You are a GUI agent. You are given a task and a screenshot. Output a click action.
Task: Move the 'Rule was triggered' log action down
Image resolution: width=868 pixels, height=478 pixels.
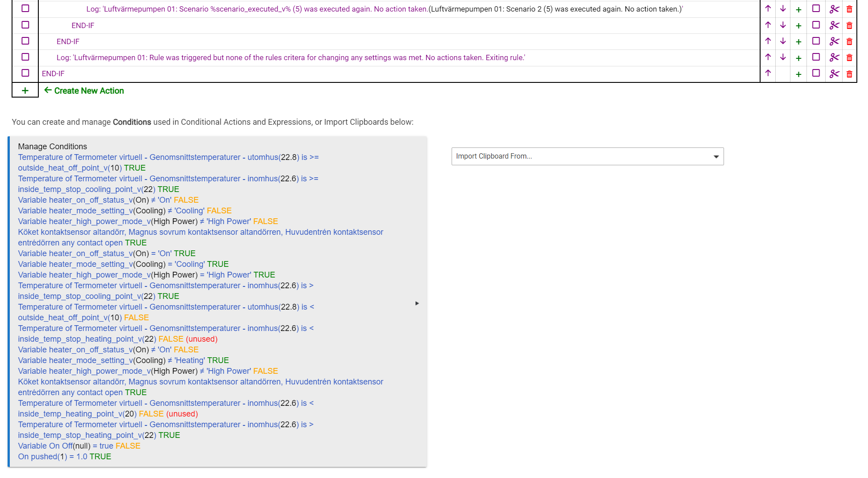pyautogui.click(x=783, y=57)
